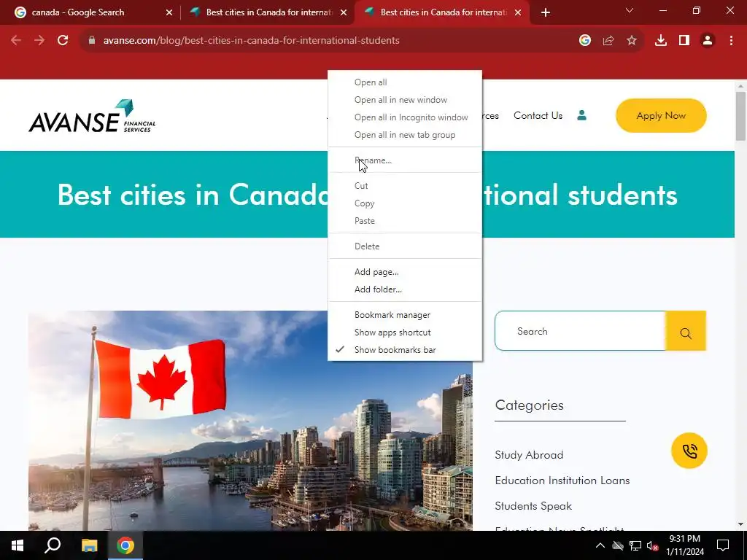Open a new tab with plus

546,12
